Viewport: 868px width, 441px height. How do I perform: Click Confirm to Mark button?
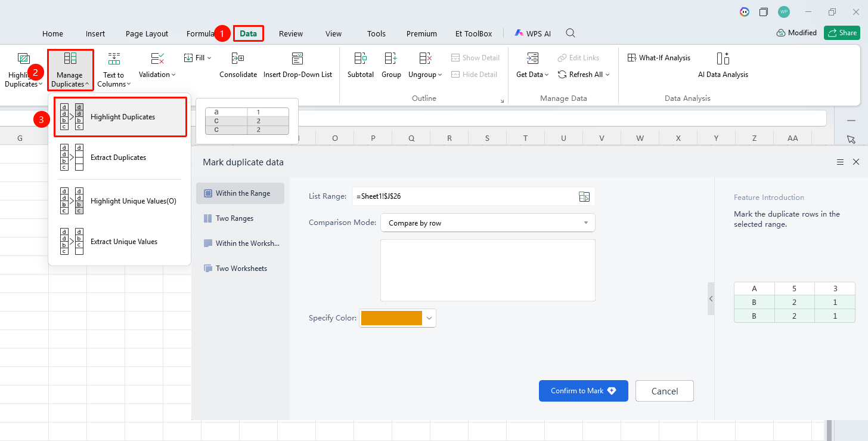[584, 391]
